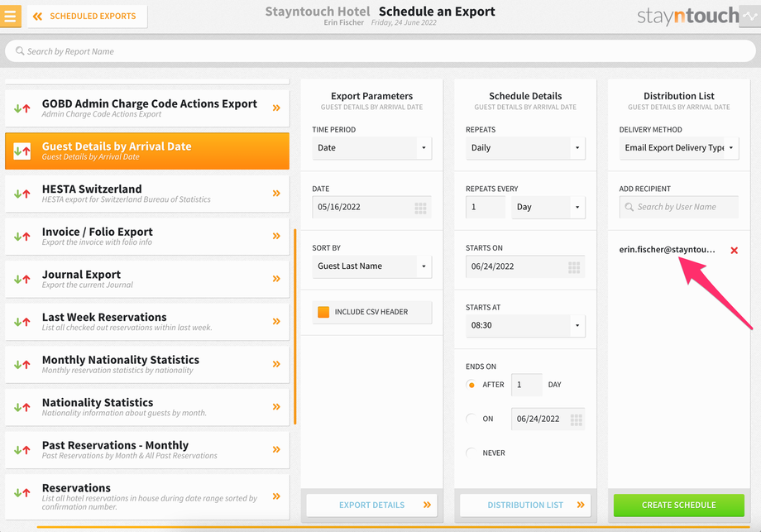Open the hamburger main menu
Viewport: 761px width, 532px height.
10,16
